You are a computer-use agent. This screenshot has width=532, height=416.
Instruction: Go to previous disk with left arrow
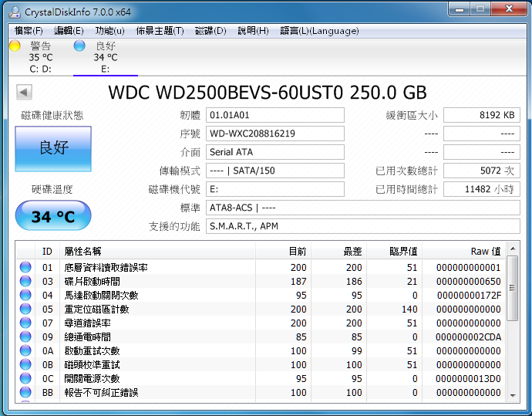24,92
